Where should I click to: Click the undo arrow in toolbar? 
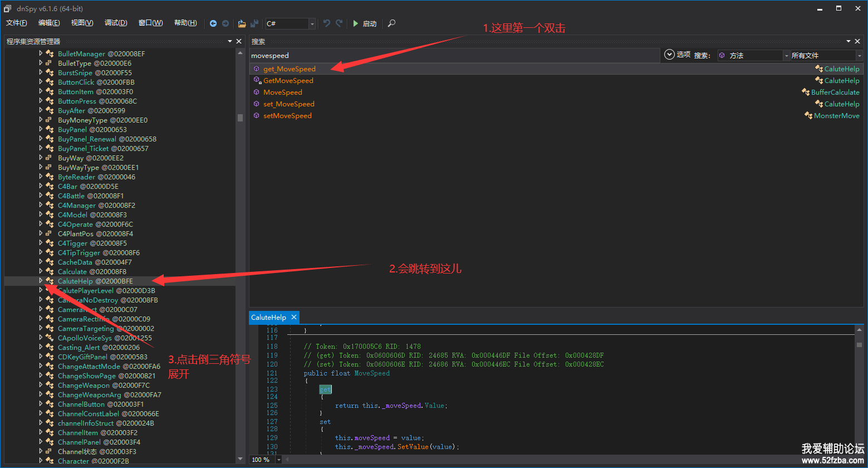point(327,23)
